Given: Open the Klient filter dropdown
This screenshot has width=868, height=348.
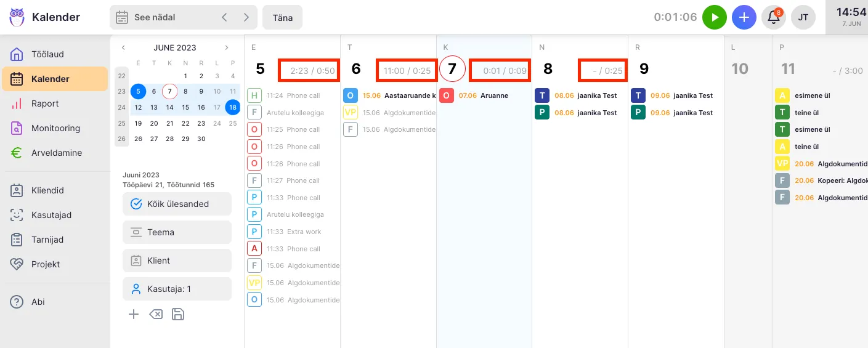Looking at the screenshot, I should coord(177,261).
